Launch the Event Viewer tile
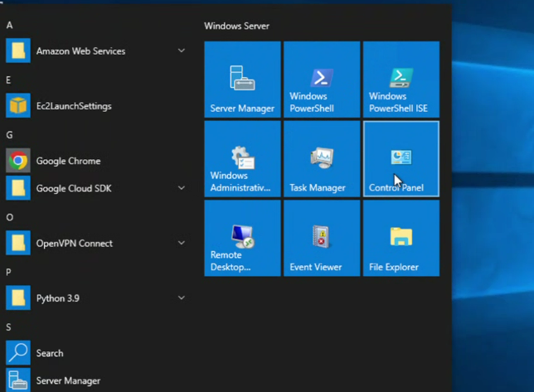This screenshot has height=392, width=534. (x=322, y=238)
